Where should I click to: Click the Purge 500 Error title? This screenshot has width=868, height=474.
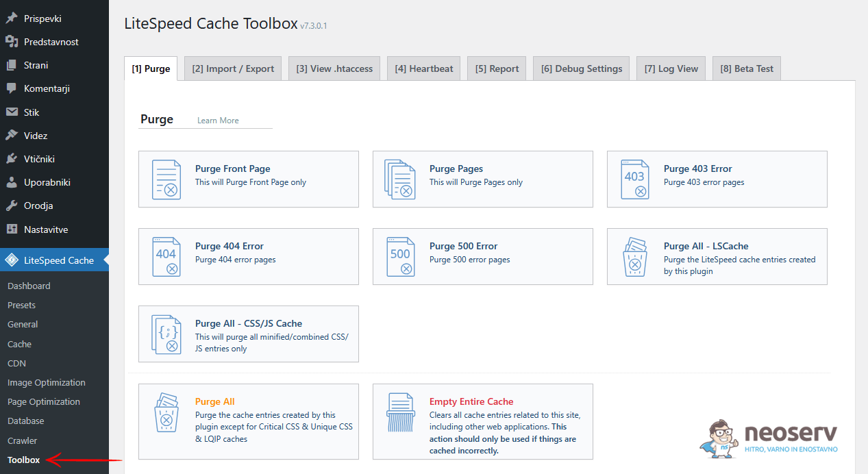[x=464, y=246]
